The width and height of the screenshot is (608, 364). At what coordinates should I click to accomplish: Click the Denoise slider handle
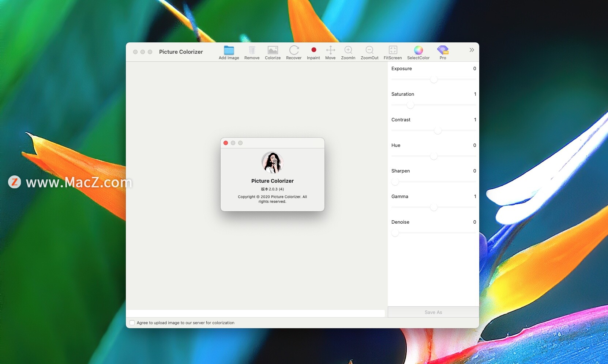(x=395, y=233)
